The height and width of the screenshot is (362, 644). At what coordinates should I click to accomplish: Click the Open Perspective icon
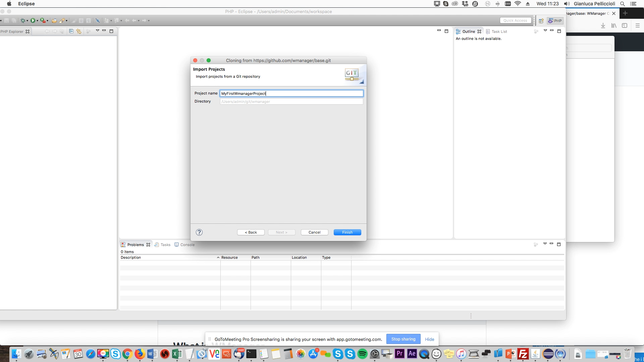tap(541, 21)
